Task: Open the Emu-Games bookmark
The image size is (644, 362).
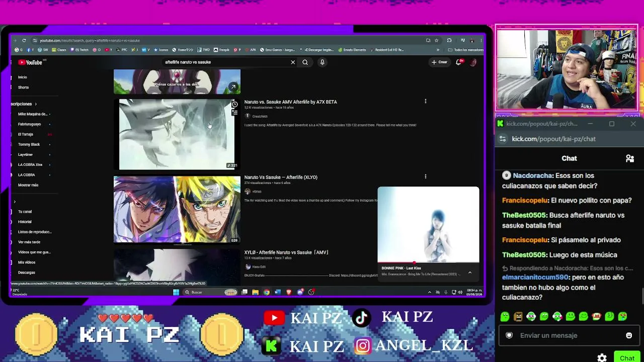Action: coord(278,50)
